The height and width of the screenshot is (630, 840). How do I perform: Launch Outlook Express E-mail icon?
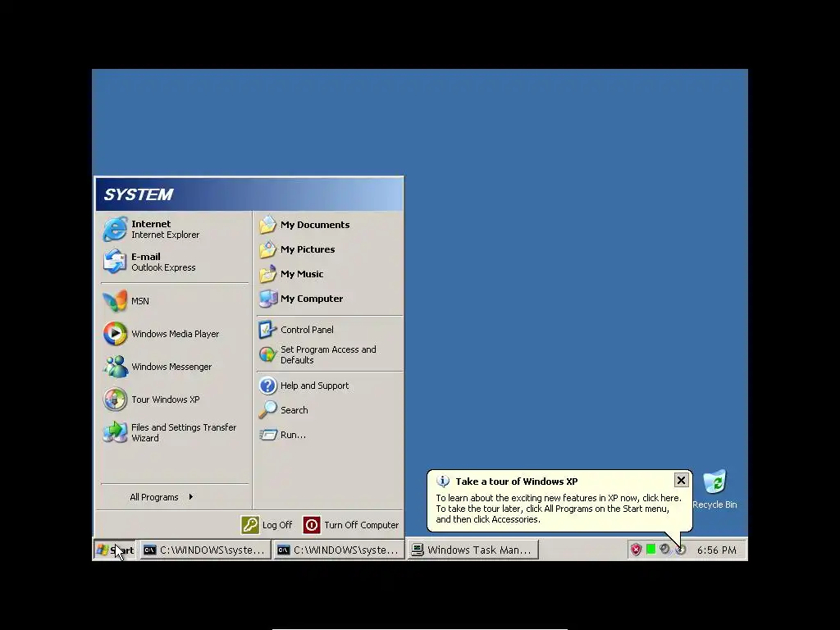(x=115, y=262)
